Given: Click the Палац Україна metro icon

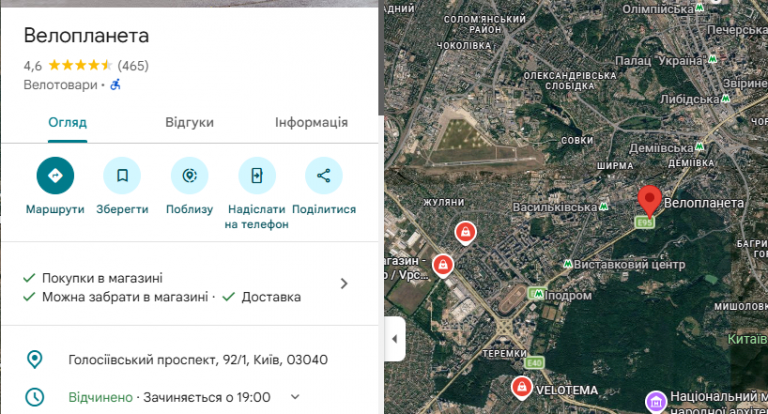Looking at the screenshot, I should coord(712,60).
